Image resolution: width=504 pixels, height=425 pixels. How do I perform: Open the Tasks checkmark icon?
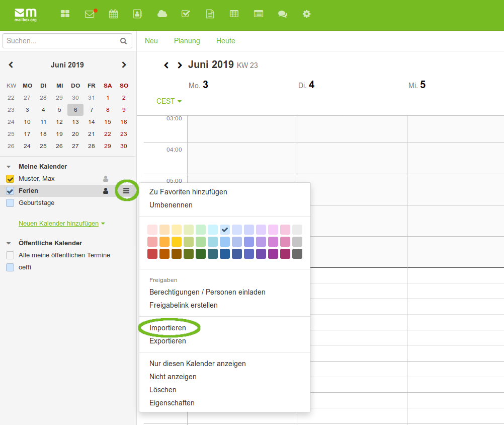coord(186,14)
